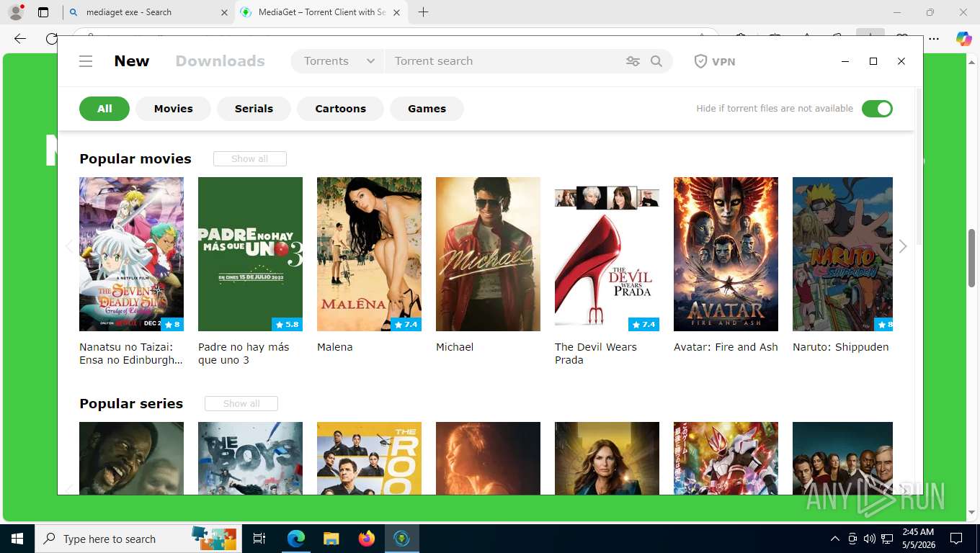Click the VPN shield icon

(700, 61)
